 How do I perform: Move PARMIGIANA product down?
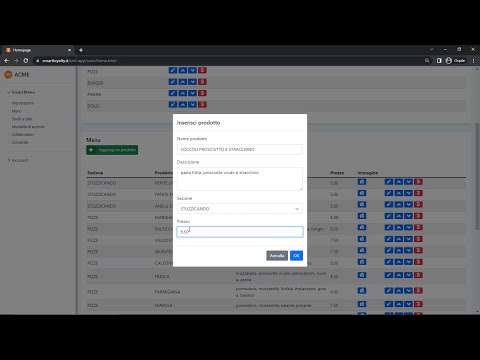[x=408, y=291]
